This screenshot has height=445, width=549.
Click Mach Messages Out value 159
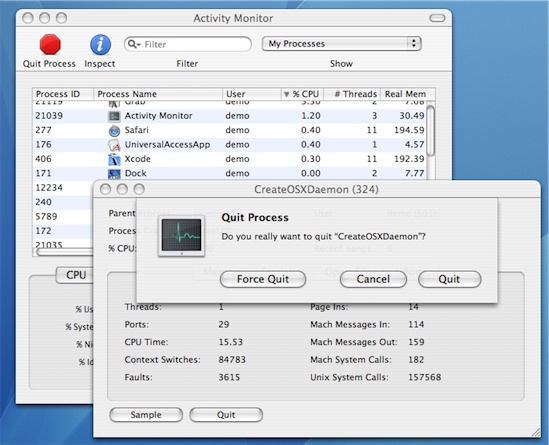pyautogui.click(x=416, y=342)
